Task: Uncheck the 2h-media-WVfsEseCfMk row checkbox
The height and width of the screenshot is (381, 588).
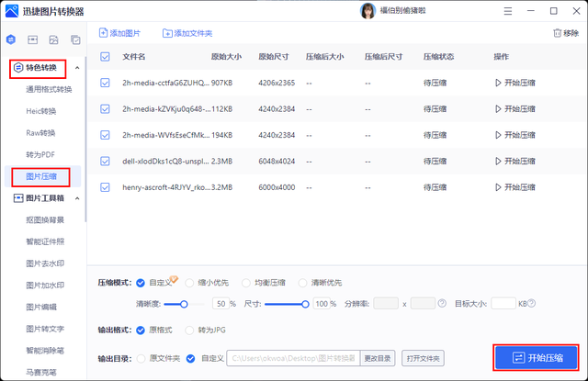Action: (105, 135)
